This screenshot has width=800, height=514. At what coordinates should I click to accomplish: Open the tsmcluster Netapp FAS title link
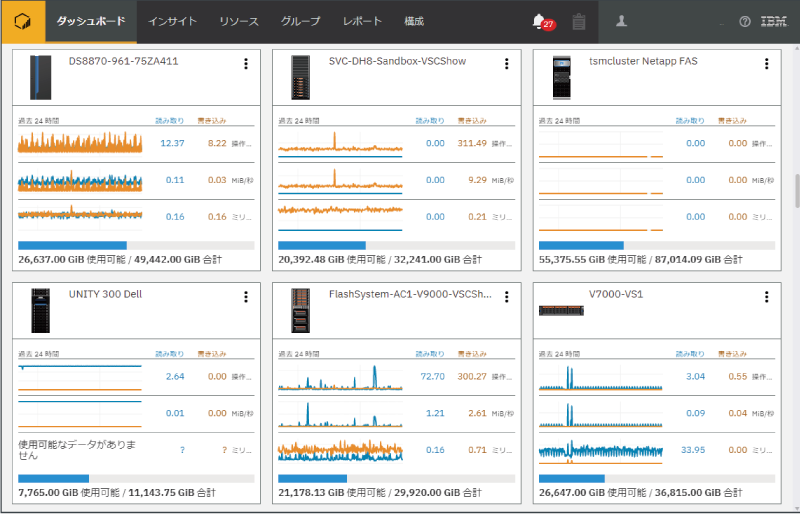click(x=643, y=61)
